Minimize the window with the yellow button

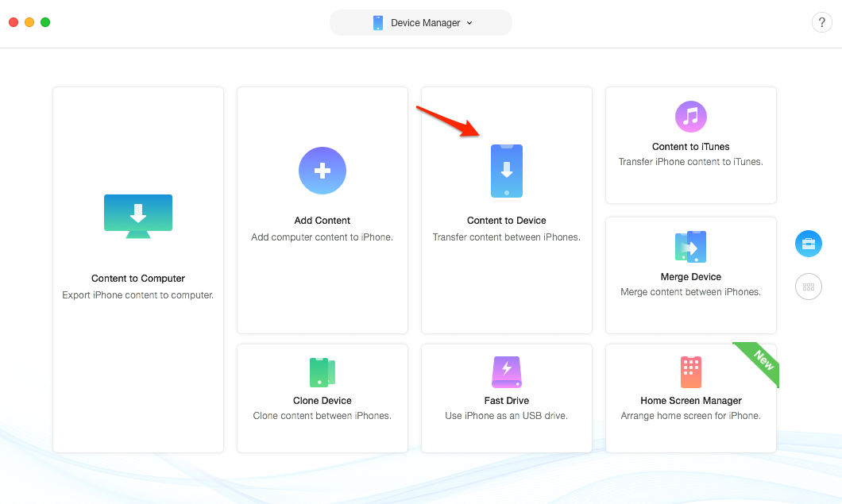click(x=29, y=22)
